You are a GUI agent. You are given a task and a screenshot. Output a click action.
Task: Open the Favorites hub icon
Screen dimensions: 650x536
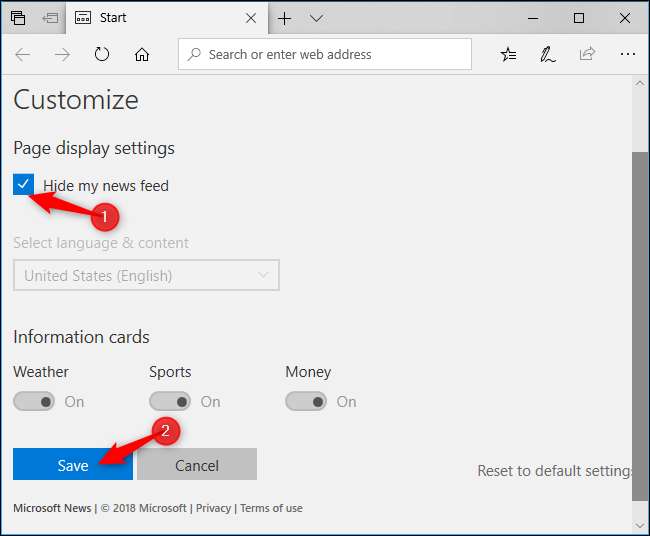(508, 54)
